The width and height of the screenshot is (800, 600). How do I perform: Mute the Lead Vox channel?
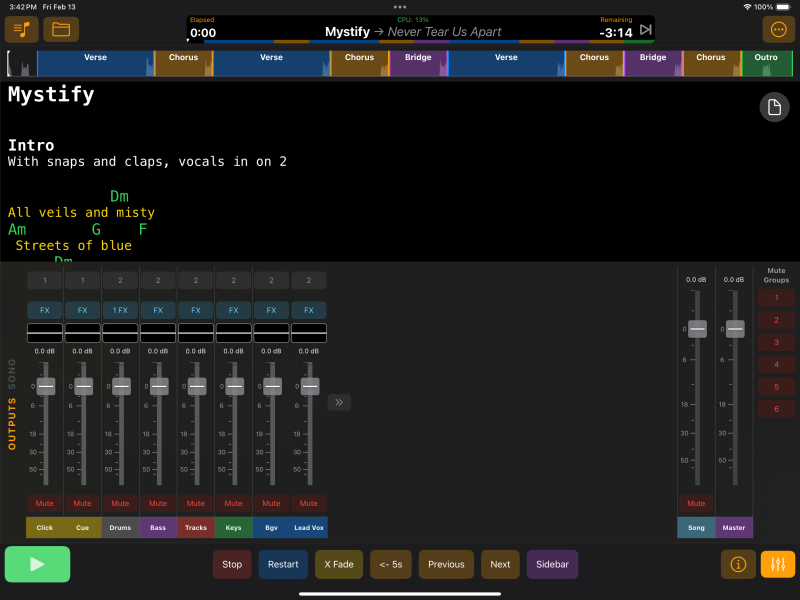pyautogui.click(x=309, y=503)
